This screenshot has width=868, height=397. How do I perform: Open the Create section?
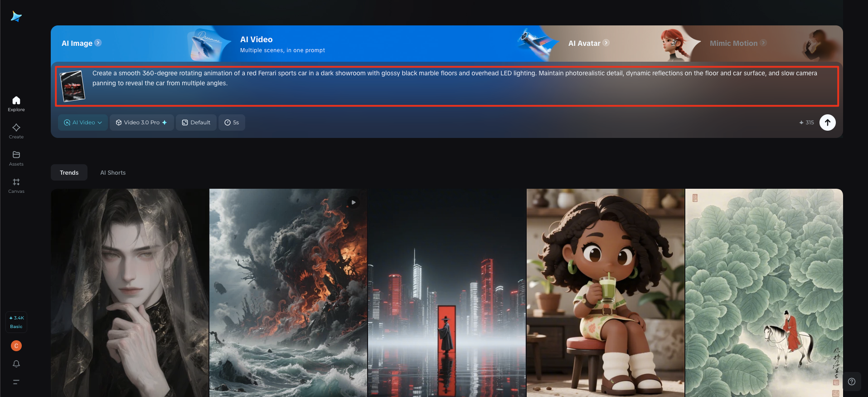click(x=16, y=131)
